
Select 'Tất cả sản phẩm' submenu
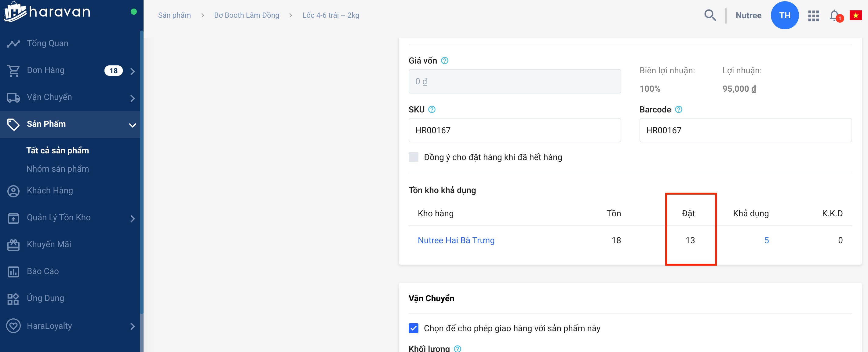tap(58, 150)
